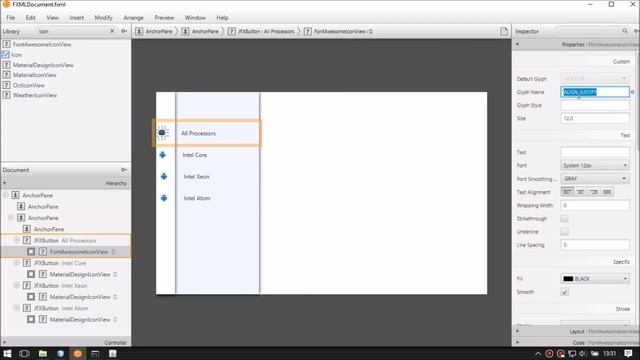Expand the Layout section in Inspector
The width and height of the screenshot is (640, 360).
[576, 331]
